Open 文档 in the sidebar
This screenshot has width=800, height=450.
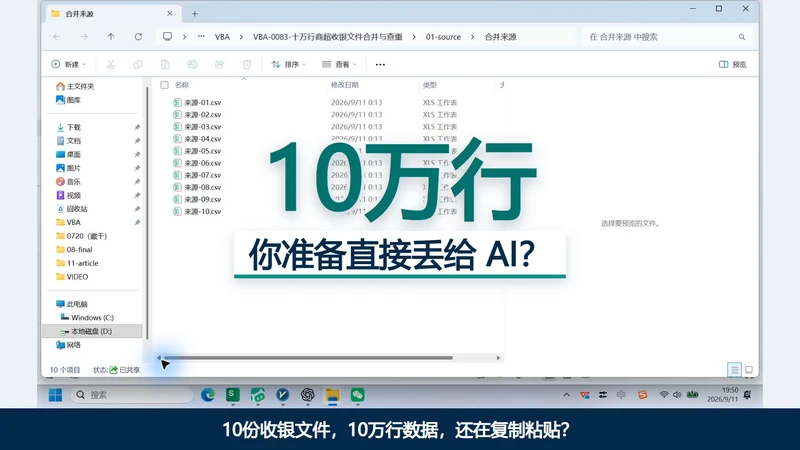coord(68,141)
